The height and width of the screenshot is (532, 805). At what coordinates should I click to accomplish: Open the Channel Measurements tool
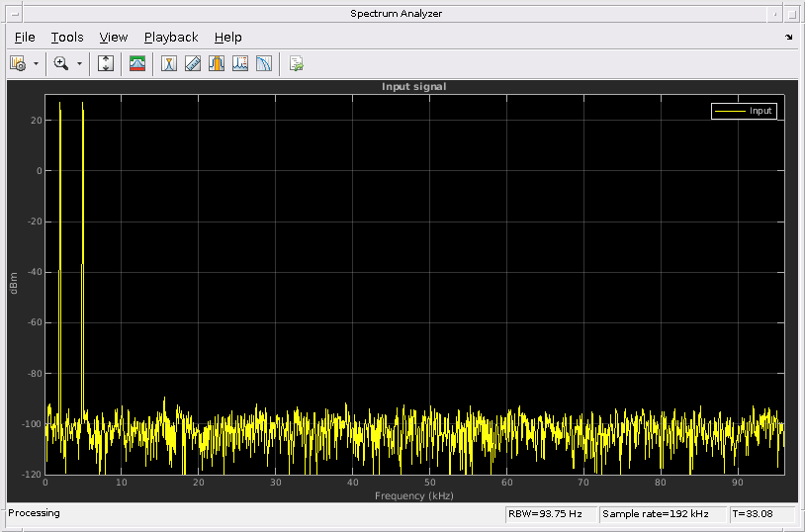(x=217, y=63)
